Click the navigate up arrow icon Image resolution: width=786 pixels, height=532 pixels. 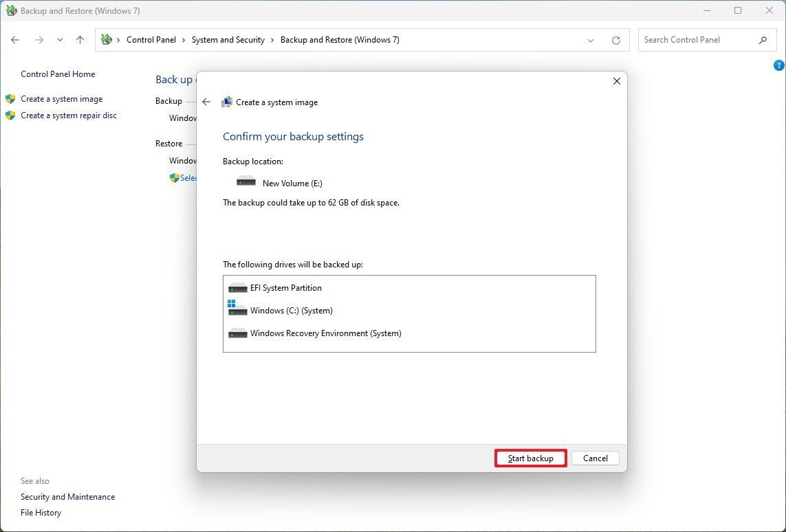(x=80, y=40)
